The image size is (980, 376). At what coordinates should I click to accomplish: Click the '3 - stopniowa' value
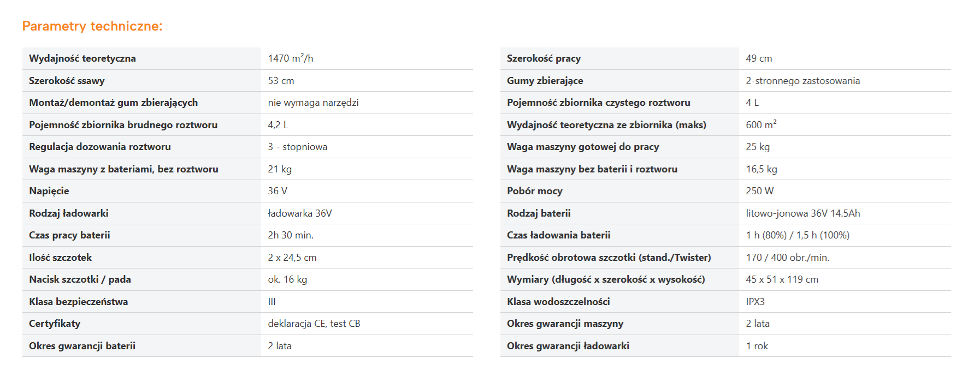298,147
